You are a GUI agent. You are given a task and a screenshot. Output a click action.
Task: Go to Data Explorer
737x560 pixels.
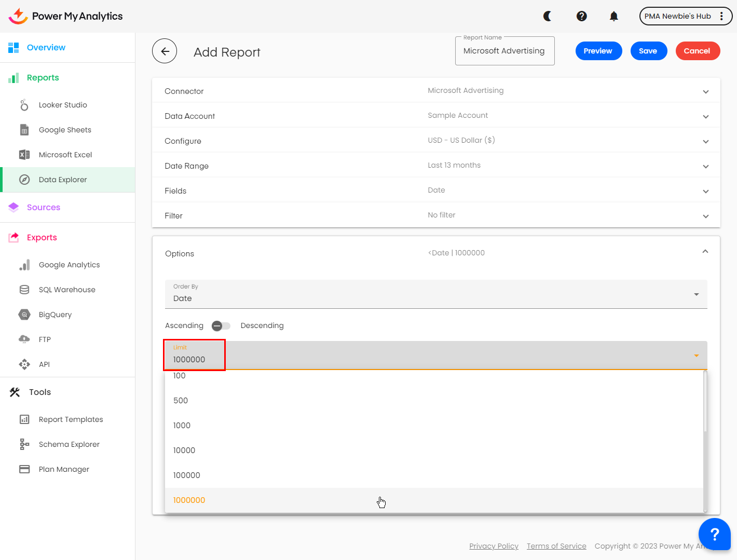63,180
